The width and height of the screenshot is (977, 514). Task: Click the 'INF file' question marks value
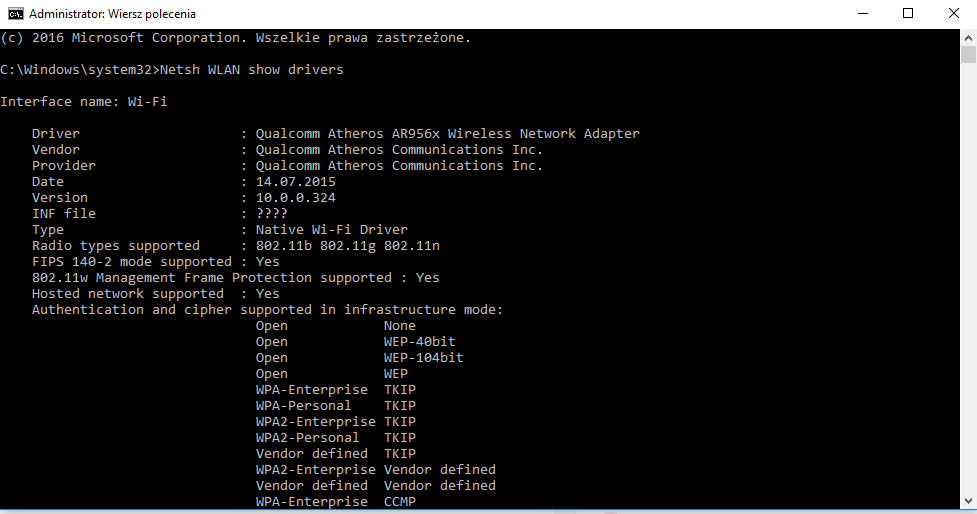coord(271,214)
